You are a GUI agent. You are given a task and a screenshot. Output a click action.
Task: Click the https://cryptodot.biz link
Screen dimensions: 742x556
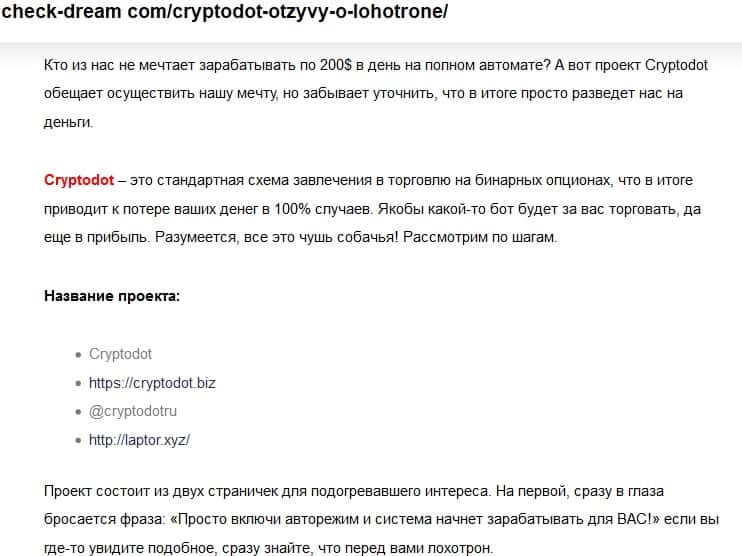click(152, 382)
